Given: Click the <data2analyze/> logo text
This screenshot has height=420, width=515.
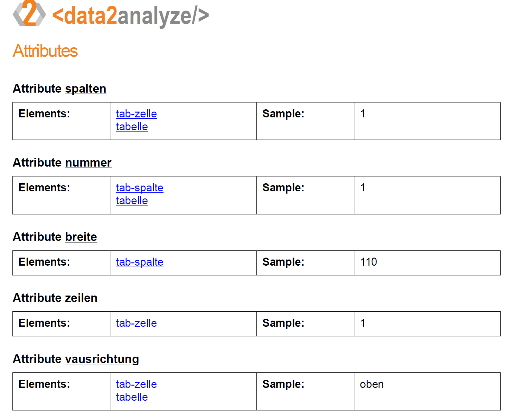Looking at the screenshot, I should pyautogui.click(x=130, y=15).
